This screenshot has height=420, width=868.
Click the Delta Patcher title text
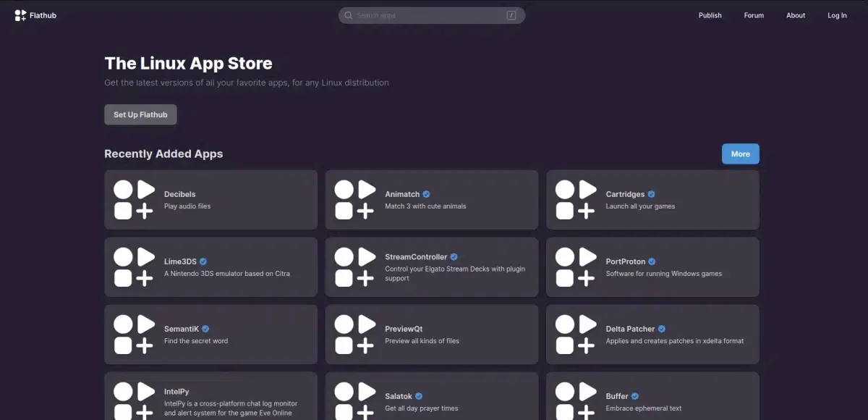(630, 329)
